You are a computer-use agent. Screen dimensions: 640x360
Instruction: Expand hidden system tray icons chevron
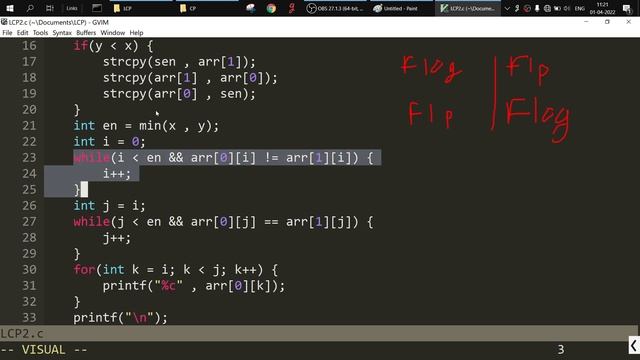pos(507,9)
